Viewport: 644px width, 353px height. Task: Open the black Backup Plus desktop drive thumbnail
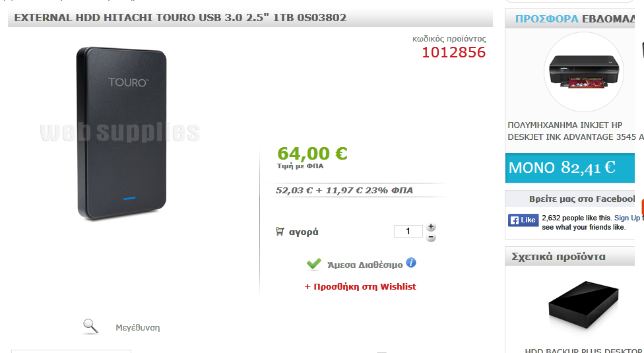(583, 304)
